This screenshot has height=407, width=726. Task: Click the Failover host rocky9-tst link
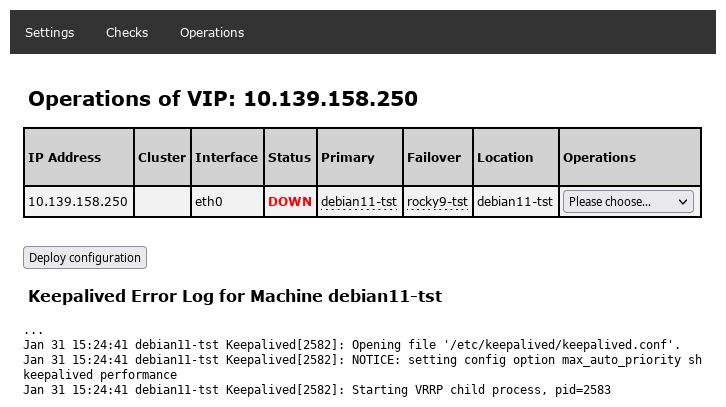[x=437, y=201]
